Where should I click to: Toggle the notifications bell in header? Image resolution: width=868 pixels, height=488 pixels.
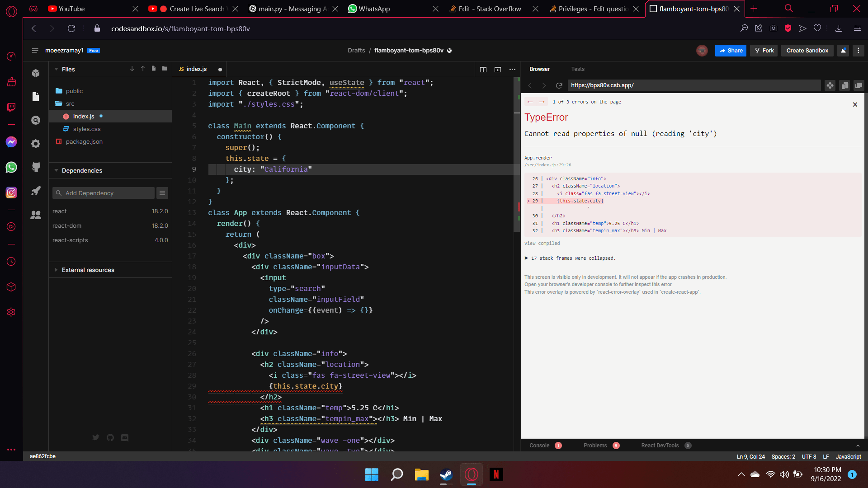click(x=843, y=51)
